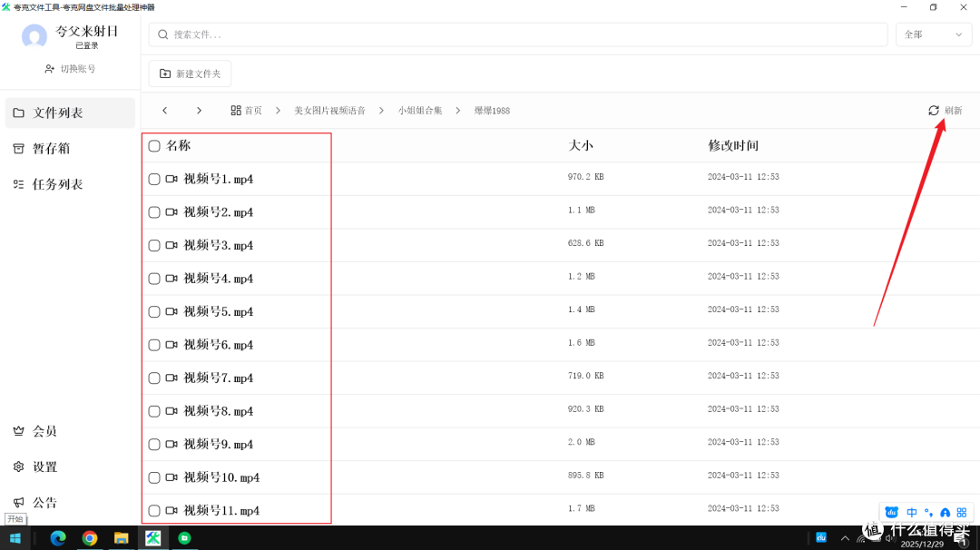Click the IME blue A assistant icon
This screenshot has width=980, height=550.
coord(945,513)
